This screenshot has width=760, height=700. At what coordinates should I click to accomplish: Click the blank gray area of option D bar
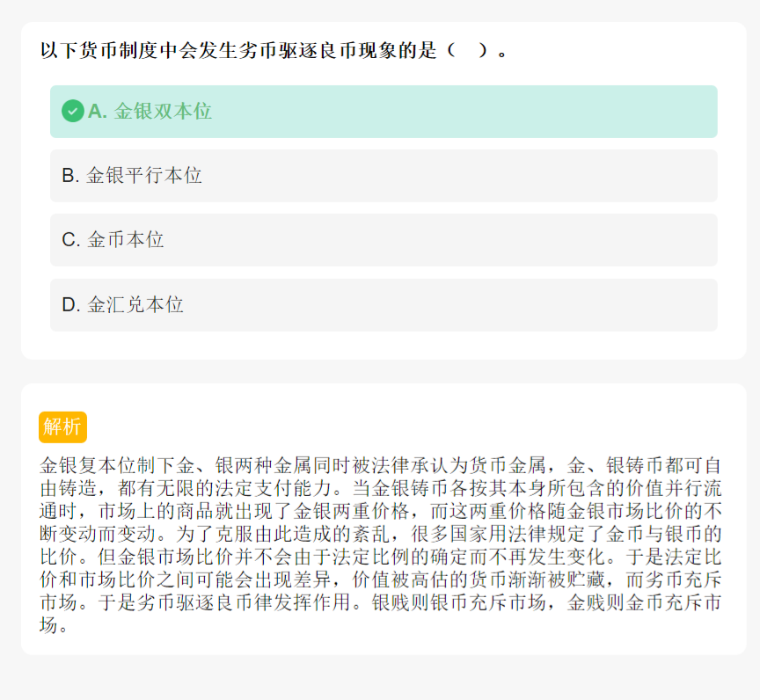(450, 305)
